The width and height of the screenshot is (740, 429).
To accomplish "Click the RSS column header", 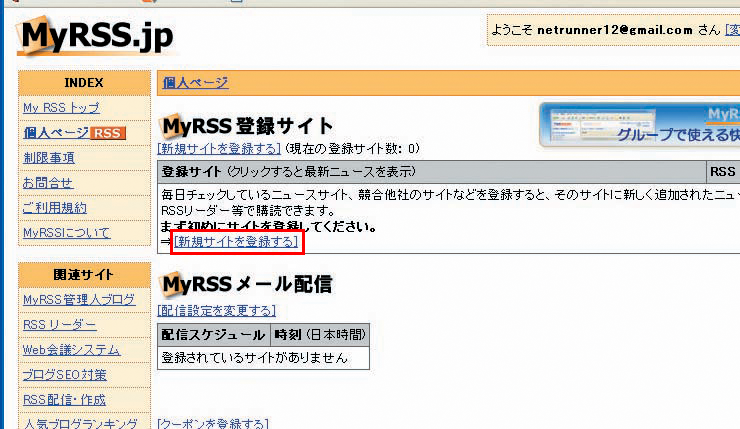I will [x=723, y=172].
